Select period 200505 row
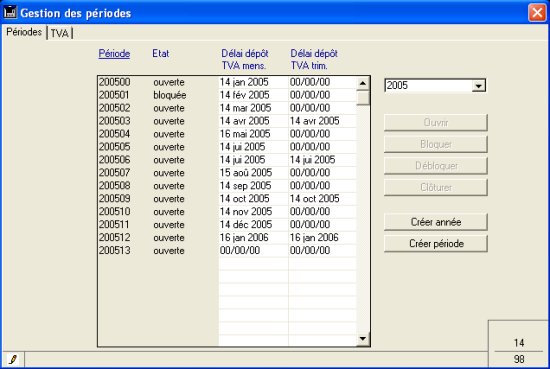 [x=227, y=147]
